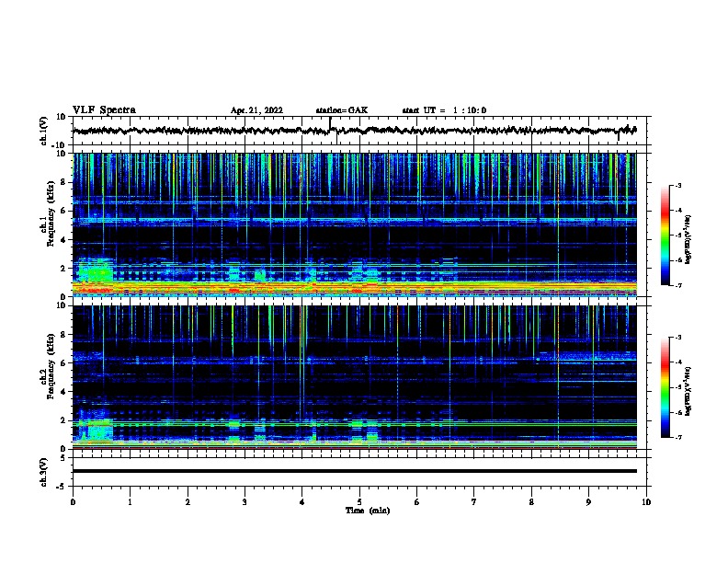Click the "-7" label on ch.1 colorbar
728x563 pixels.
[677, 285]
